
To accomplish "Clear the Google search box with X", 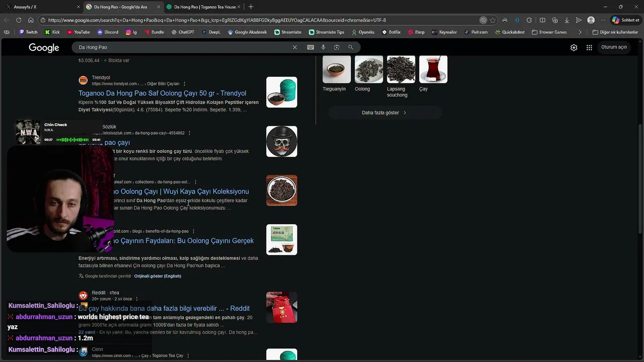I will (295, 47).
